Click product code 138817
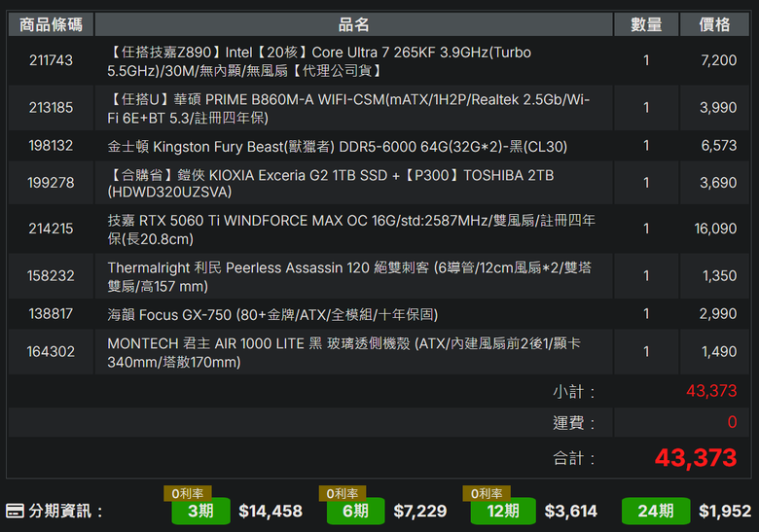This screenshot has width=759, height=532. pos(51,314)
